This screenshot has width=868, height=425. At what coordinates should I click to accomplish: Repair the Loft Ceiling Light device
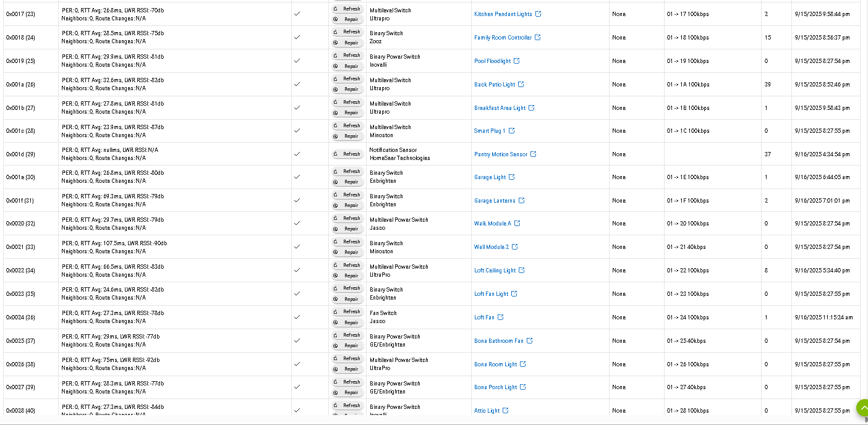(x=347, y=276)
